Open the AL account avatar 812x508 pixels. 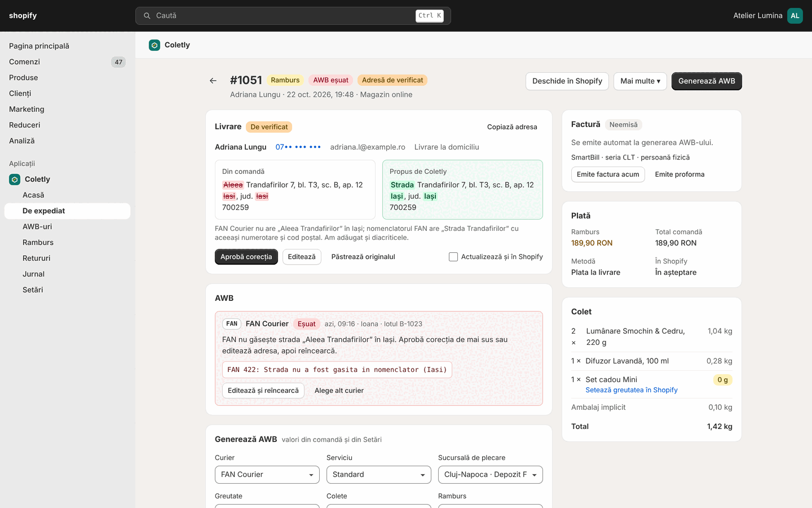[795, 16]
